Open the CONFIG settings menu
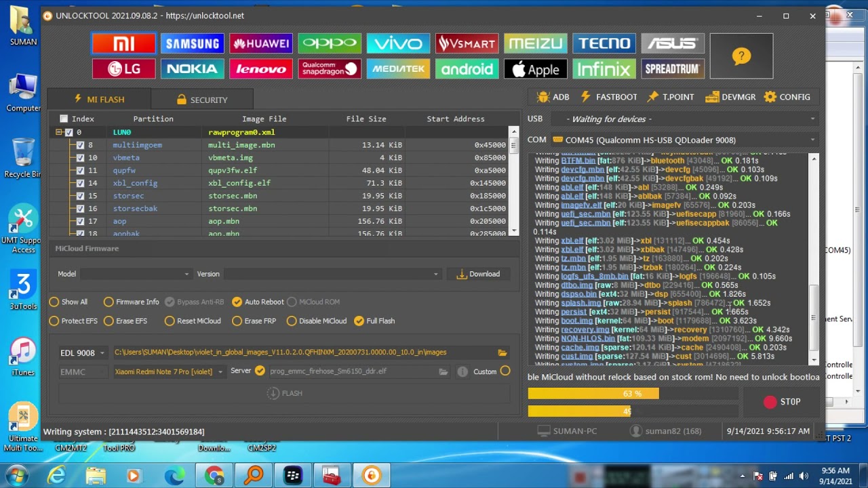This screenshot has width=868, height=488. pyautogui.click(x=787, y=97)
